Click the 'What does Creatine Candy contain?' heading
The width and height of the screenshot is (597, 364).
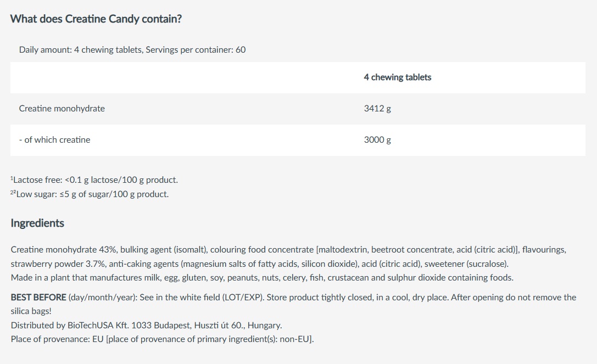click(x=96, y=19)
